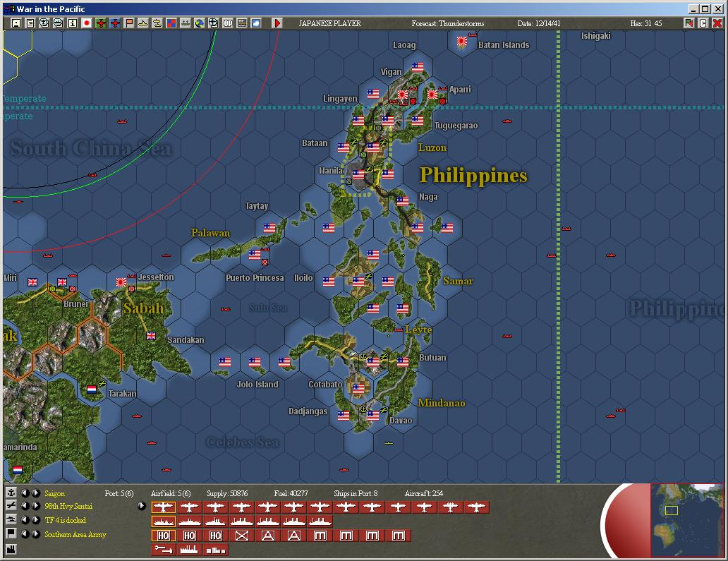Click the Japanese flag at Aparri
Viewport: 728px width, 561px height.
[x=432, y=95]
